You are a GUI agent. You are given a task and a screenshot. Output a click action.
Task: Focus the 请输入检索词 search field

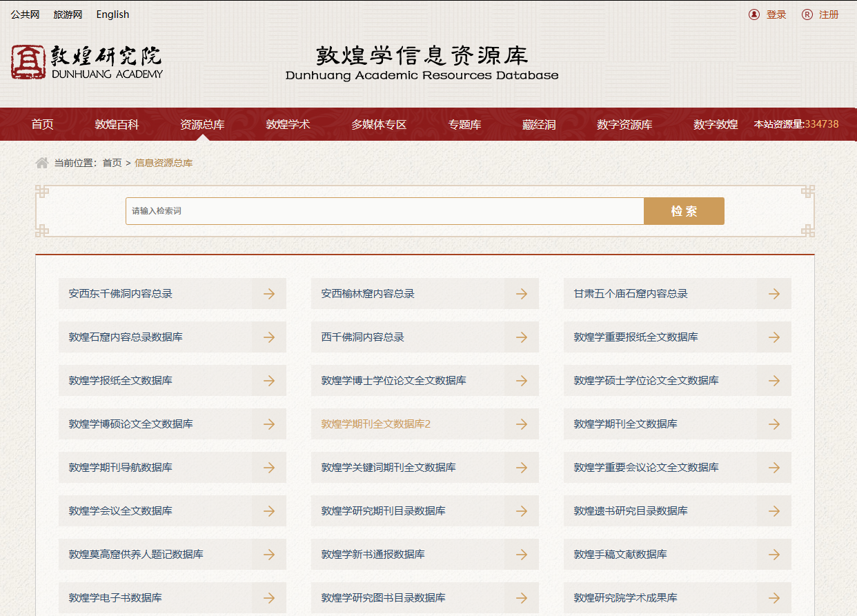385,211
